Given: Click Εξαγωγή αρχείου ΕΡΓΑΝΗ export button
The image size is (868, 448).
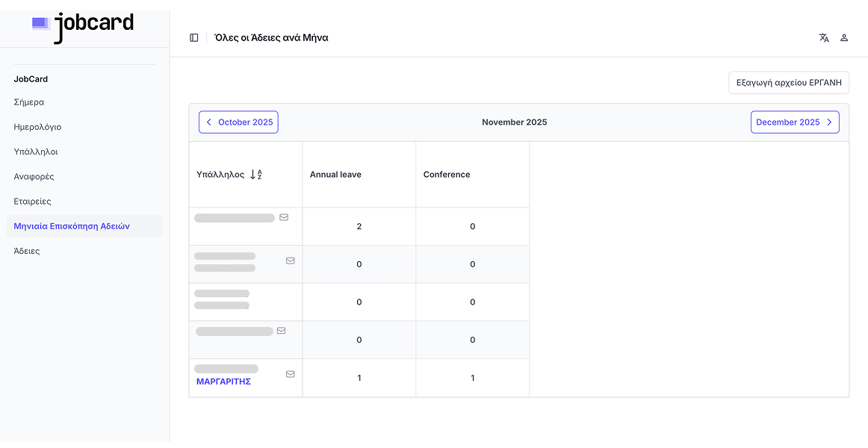Looking at the screenshot, I should pyautogui.click(x=788, y=83).
